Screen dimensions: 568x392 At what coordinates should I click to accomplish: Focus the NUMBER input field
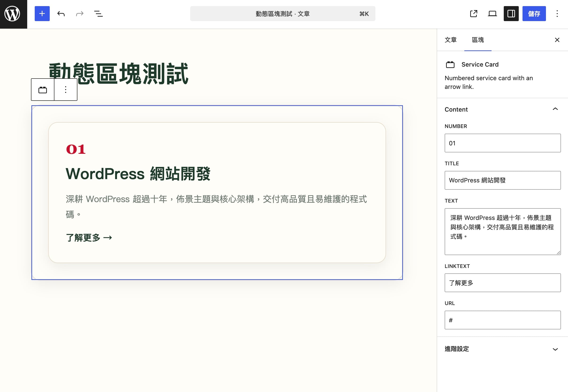[x=503, y=143]
